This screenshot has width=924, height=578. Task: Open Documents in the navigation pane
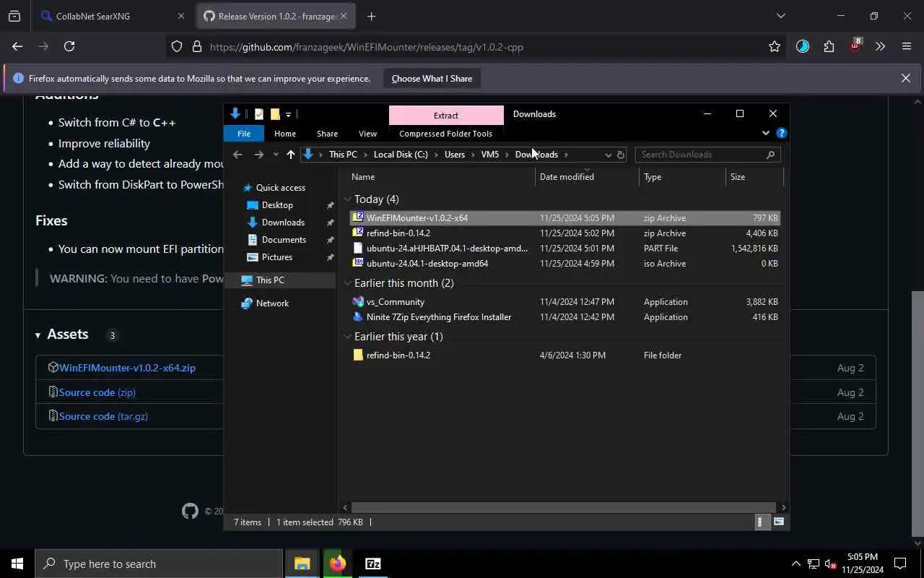[x=284, y=240]
